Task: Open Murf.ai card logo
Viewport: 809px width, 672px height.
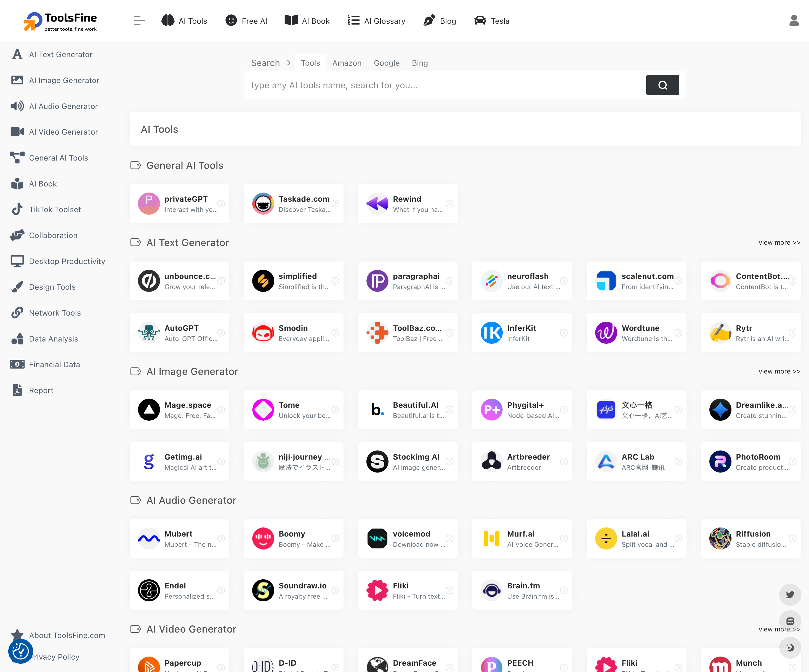Action: (x=491, y=538)
